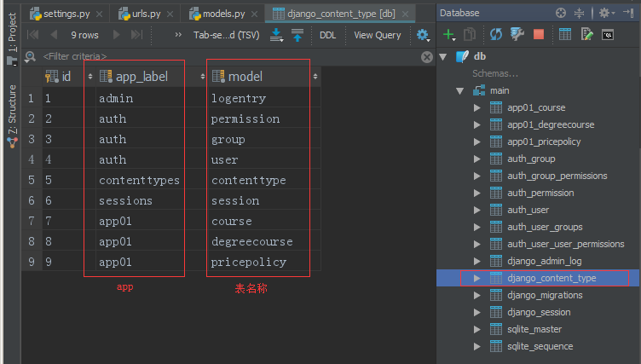The image size is (641, 364).
Task: Close the models.py tab
Action: coord(254,14)
